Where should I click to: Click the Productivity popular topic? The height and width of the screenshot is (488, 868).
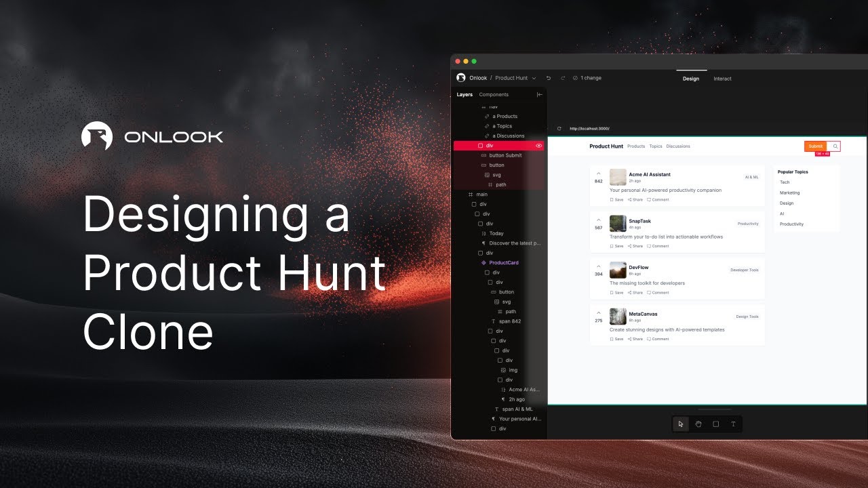click(x=791, y=224)
